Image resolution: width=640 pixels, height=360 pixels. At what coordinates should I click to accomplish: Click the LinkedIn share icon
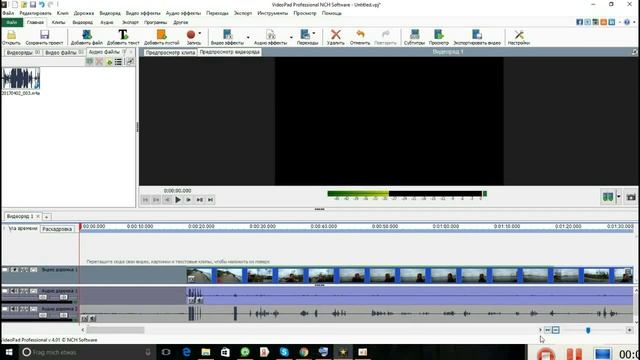[611, 22]
